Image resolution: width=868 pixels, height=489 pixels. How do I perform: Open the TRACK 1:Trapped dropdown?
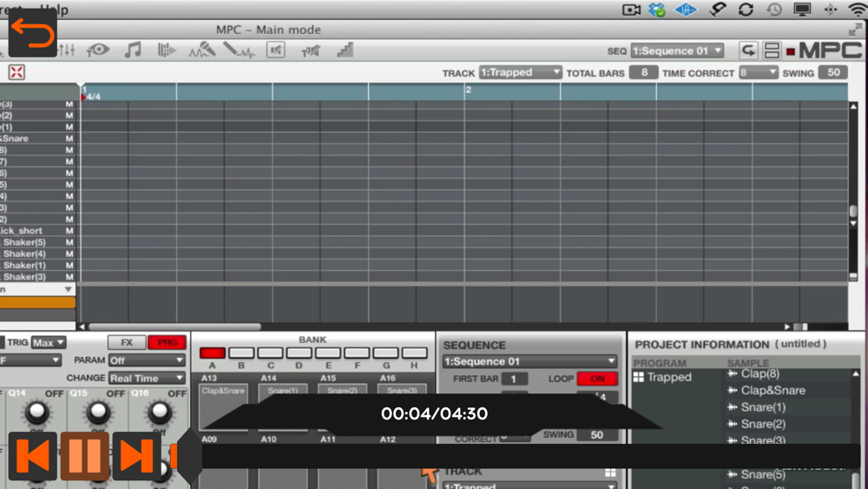520,73
